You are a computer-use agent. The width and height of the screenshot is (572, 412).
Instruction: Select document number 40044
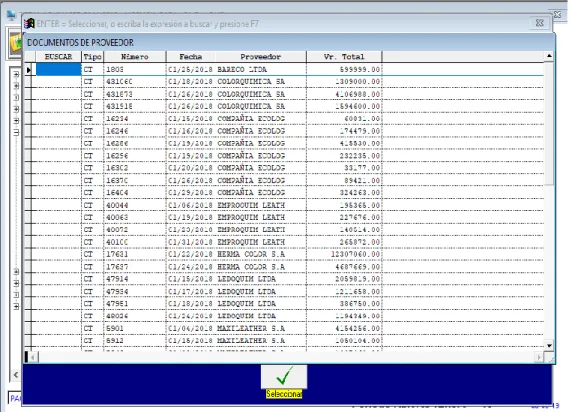point(117,205)
